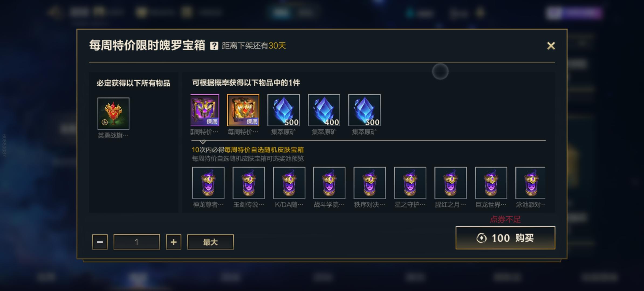Select the 500 集萃原矿 crystal
Image resolution: width=644 pixels, height=291 pixels.
click(283, 110)
